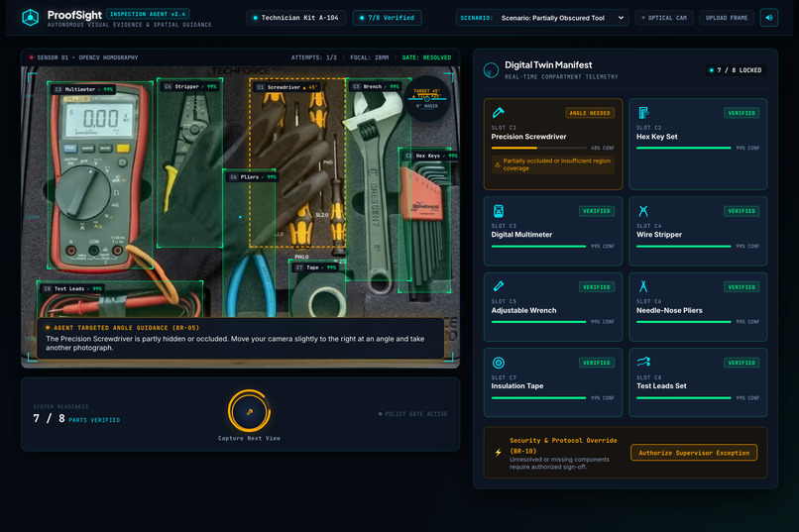Click the Insulation Tape slot icon
The width and height of the screenshot is (799, 532).
click(x=499, y=363)
